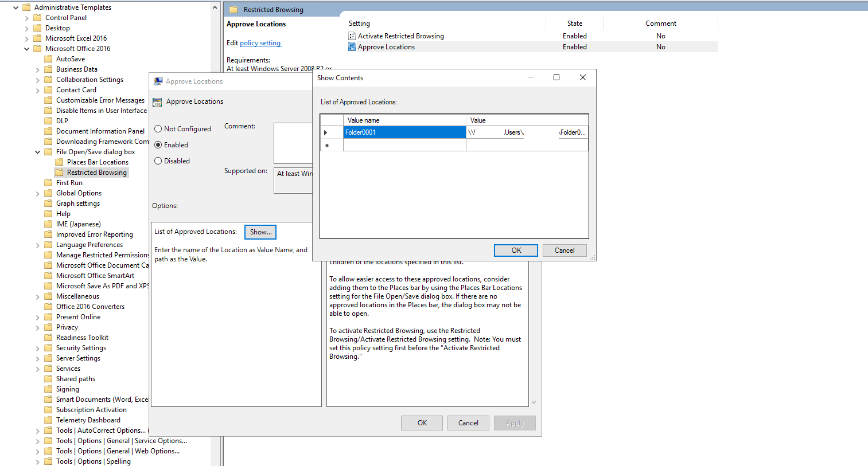Expand the Control Panel tree node
Image resolution: width=868 pixels, height=466 pixels.
point(26,17)
